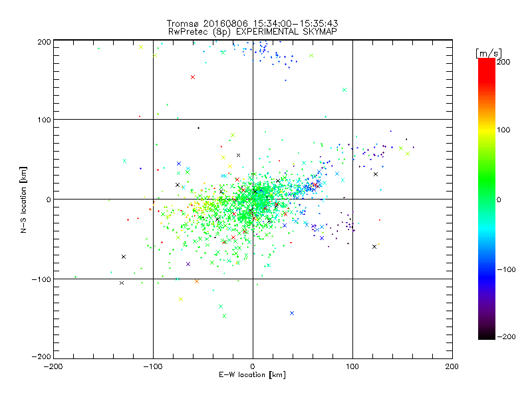Viewport: 532px width, 399px height.
Task: Select the 'RwPretec (8p) EXPERIMENTAL SKYMAP' subtitle
Action: pyautogui.click(x=253, y=32)
